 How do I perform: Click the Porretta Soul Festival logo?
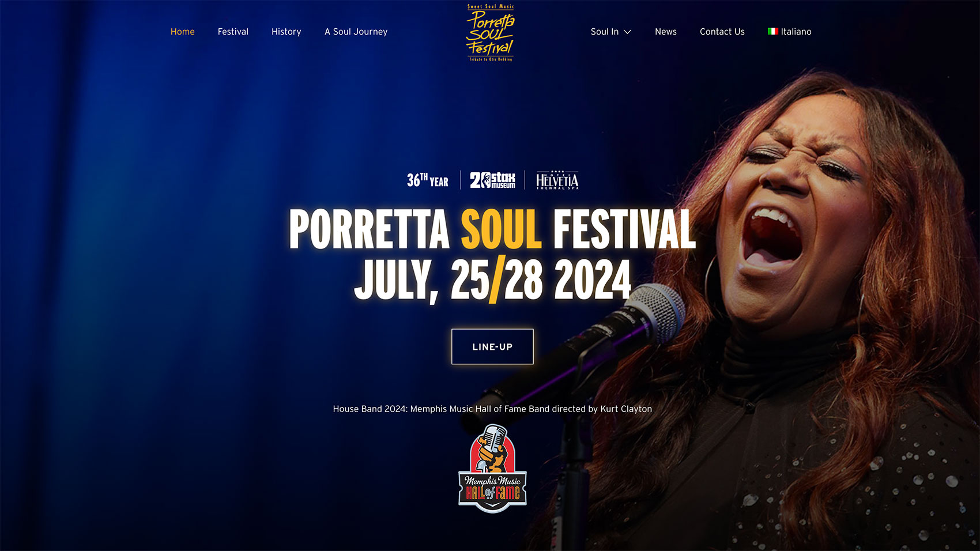(490, 32)
